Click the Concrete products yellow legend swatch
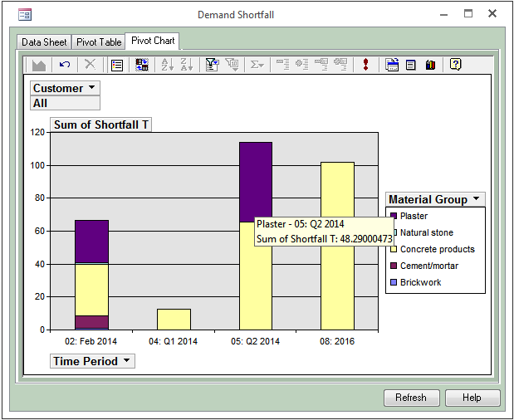Screen dimensions: 514x420 tap(394, 249)
